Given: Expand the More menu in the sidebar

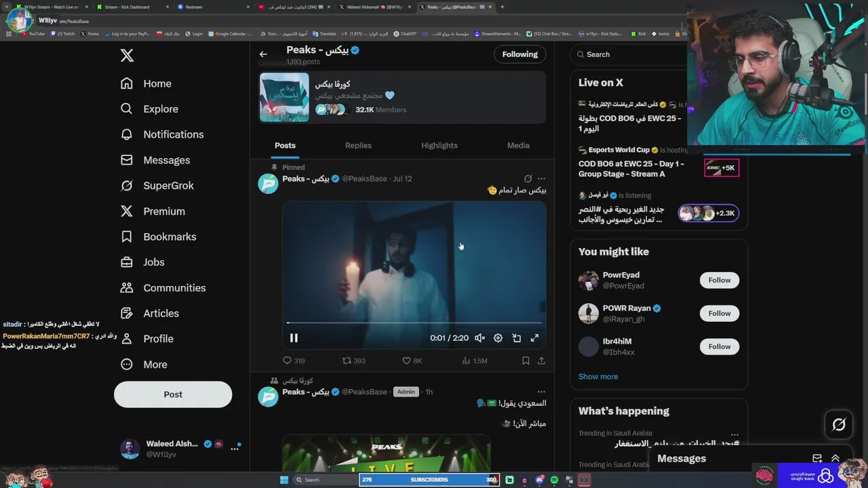Looking at the screenshot, I should point(143,365).
